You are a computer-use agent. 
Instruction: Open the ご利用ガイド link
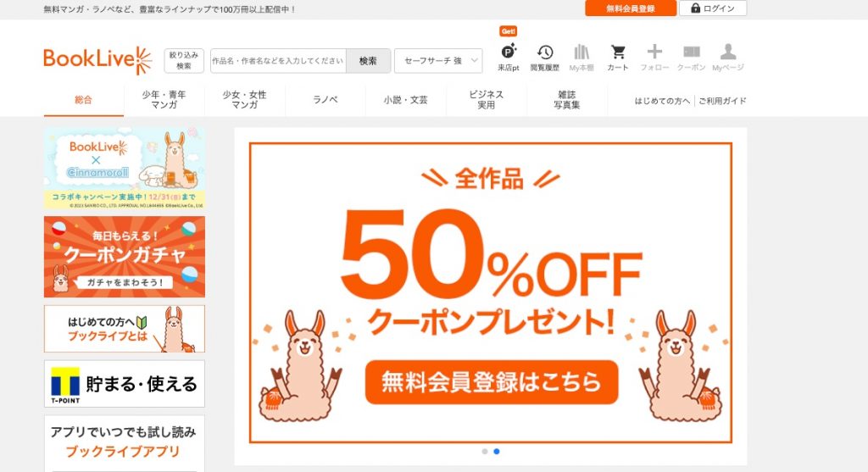(x=722, y=101)
